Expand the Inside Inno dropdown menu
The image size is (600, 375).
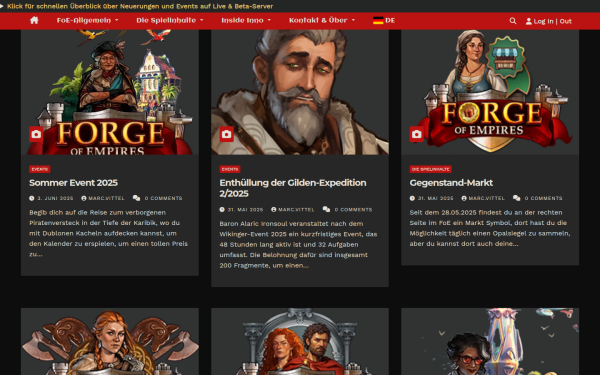pos(246,20)
